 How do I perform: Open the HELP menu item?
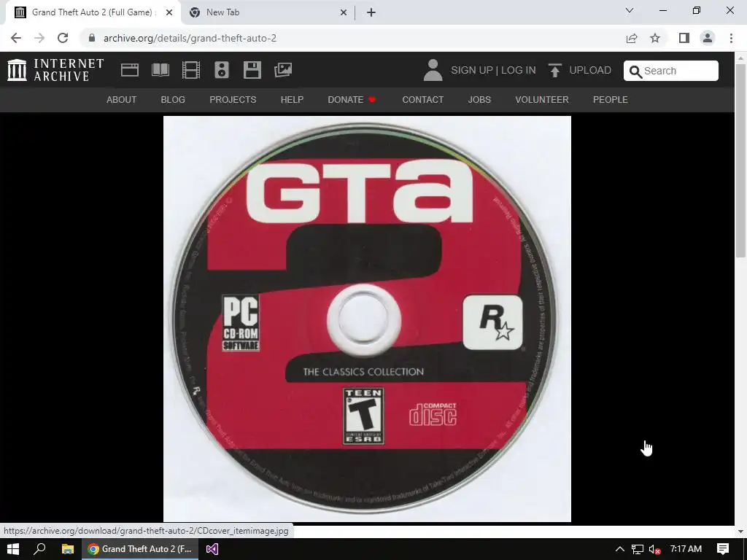[292, 99]
